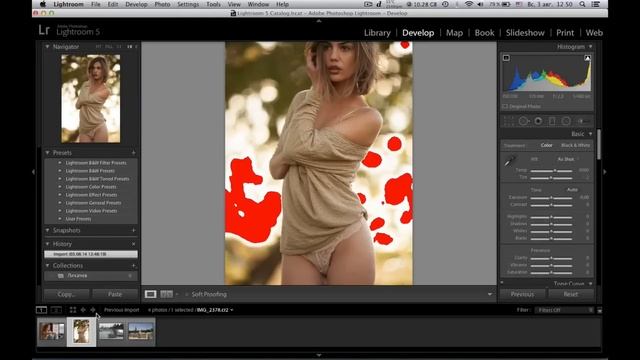Viewport: 640px width, 360px height.
Task: Select the Adjustment Brush tool
Action: [582, 121]
